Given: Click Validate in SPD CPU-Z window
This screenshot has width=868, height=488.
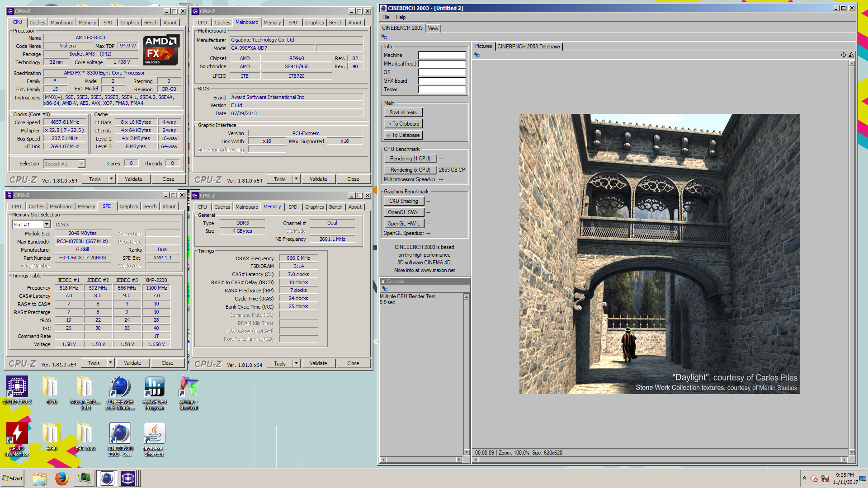Looking at the screenshot, I should pyautogui.click(x=132, y=363).
